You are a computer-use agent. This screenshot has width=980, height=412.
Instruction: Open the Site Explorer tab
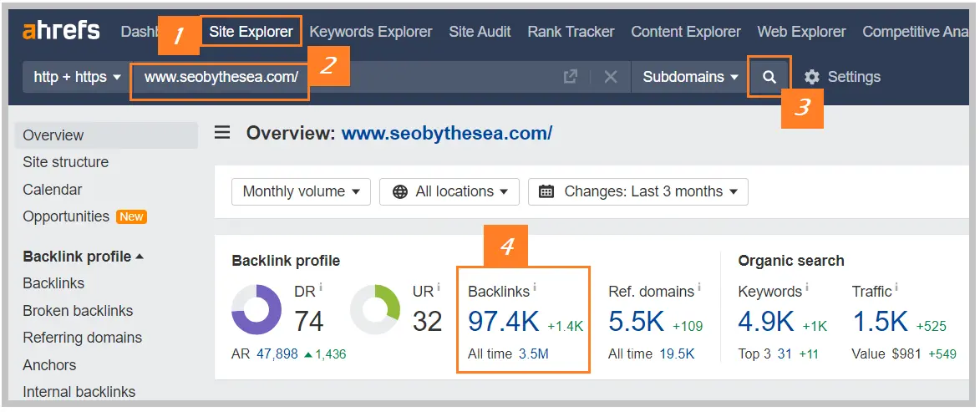coord(251,31)
